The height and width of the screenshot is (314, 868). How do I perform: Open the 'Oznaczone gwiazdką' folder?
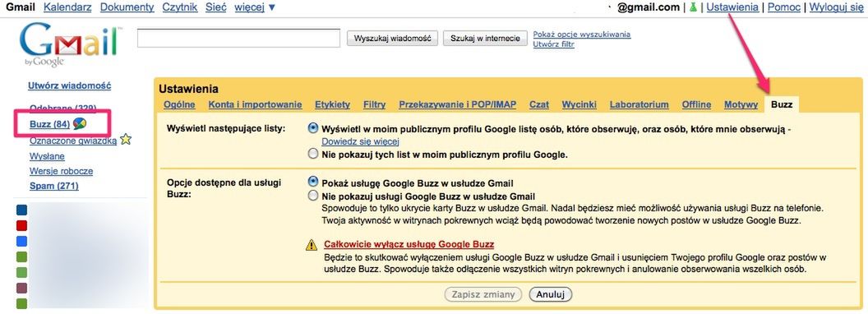click(73, 141)
